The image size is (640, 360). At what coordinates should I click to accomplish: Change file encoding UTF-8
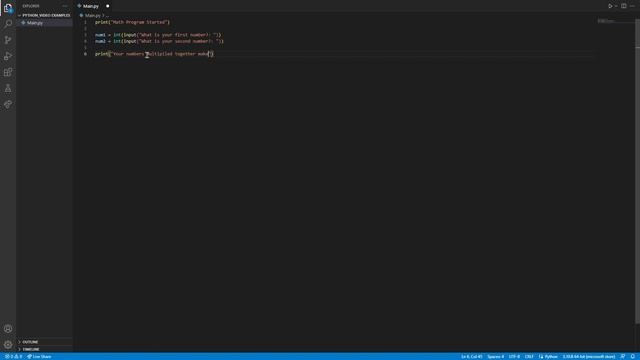514,357
